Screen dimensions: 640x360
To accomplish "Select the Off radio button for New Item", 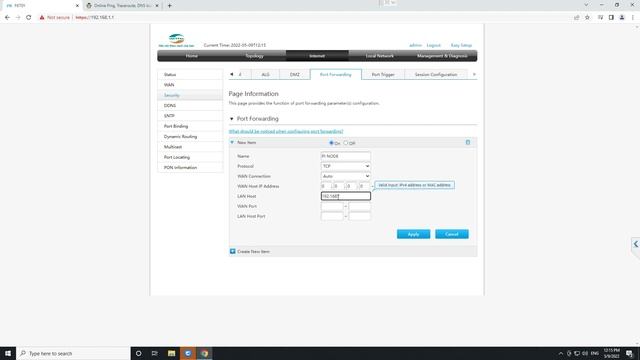I will pyautogui.click(x=346, y=143).
